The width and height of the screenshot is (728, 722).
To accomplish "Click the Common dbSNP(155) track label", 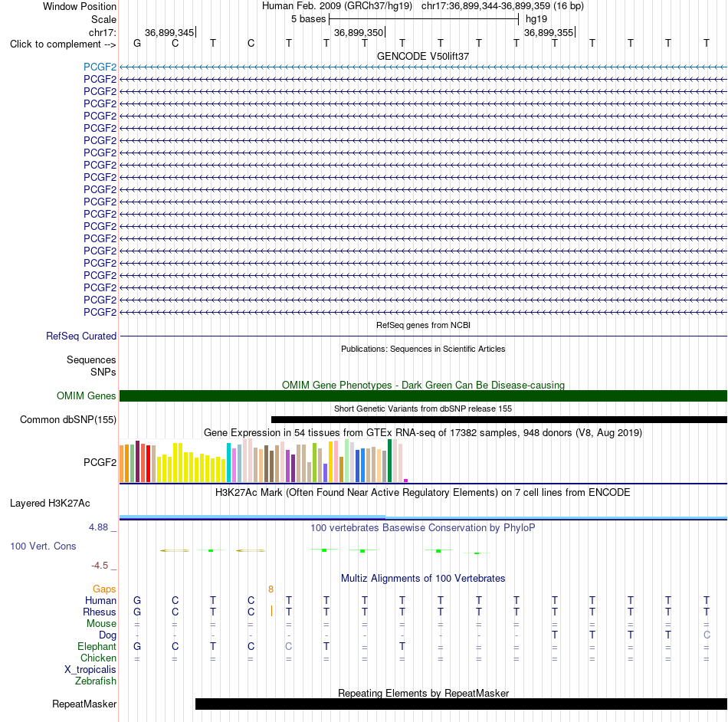I will tap(67, 420).
